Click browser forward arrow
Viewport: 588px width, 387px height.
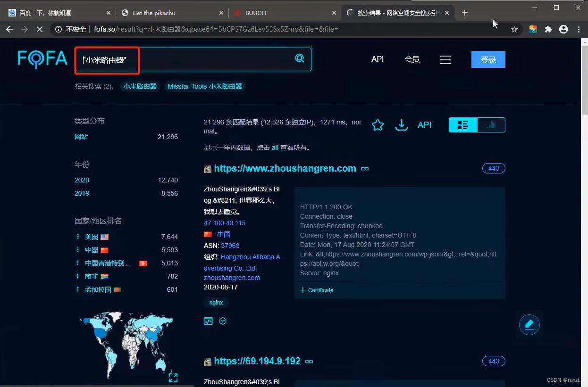pyautogui.click(x=25, y=29)
